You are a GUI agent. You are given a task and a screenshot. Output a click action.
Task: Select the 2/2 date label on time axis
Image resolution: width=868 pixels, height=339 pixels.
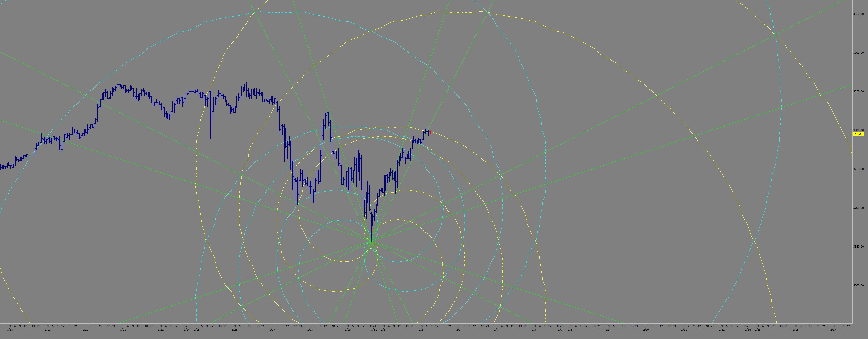(421, 330)
